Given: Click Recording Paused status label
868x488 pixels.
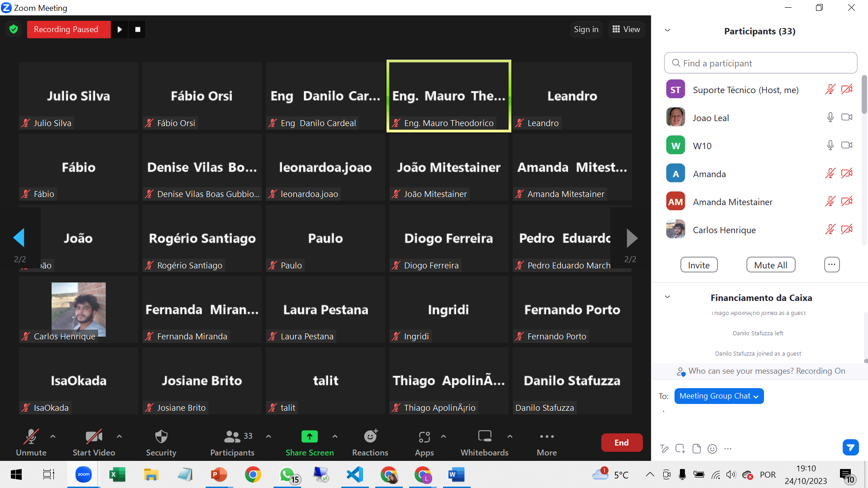Looking at the screenshot, I should [69, 29].
